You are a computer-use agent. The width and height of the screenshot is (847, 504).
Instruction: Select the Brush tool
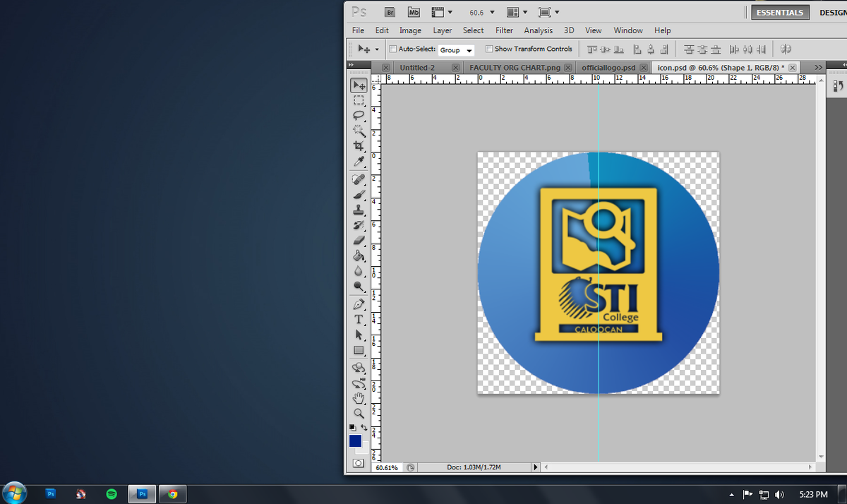point(359,195)
